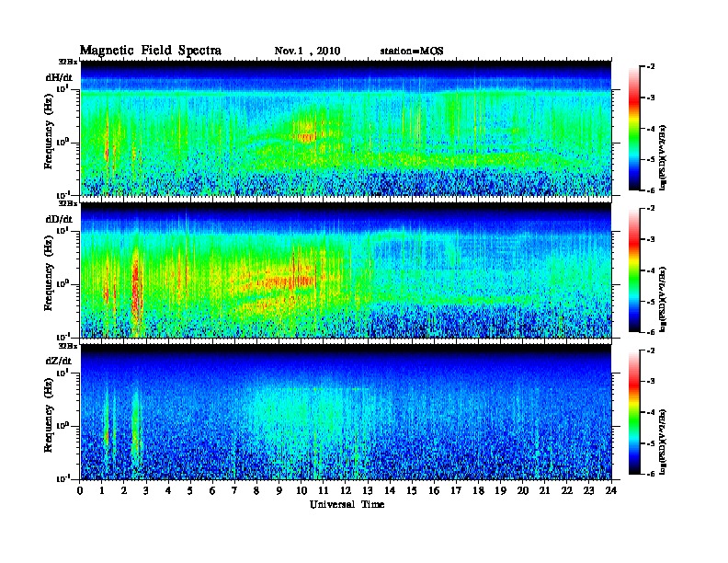Click the dD/dt spectrogram plot

346,270
